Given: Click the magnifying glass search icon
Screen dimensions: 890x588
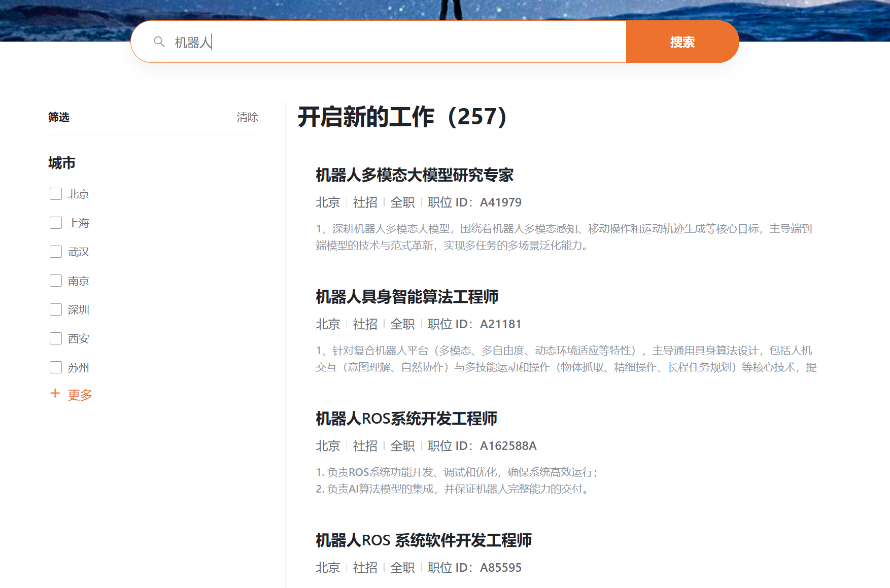Looking at the screenshot, I should pos(159,42).
